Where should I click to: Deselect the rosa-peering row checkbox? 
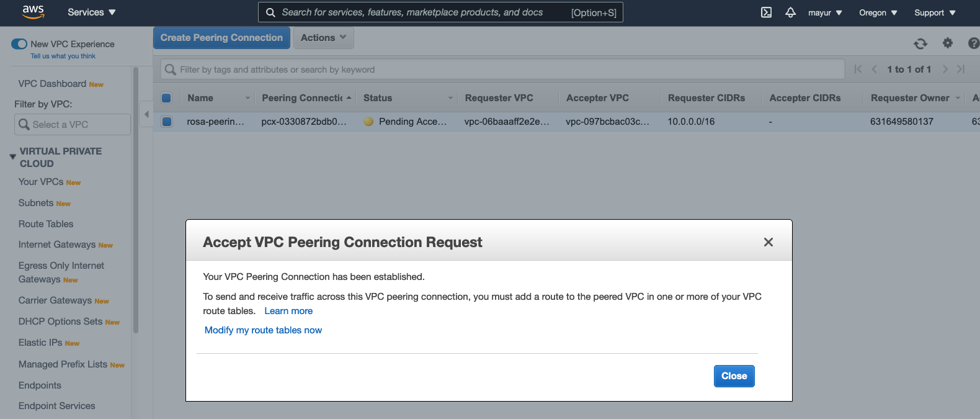click(x=167, y=122)
